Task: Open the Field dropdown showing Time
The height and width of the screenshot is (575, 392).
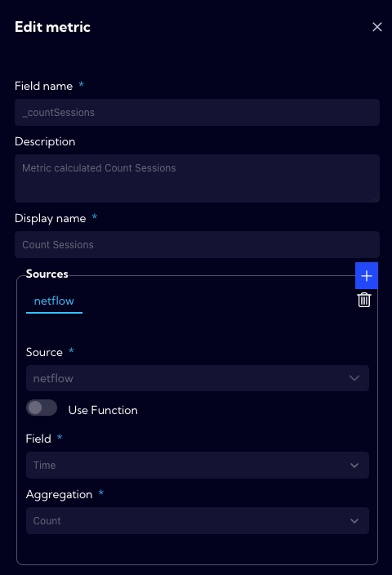Action: (x=198, y=466)
